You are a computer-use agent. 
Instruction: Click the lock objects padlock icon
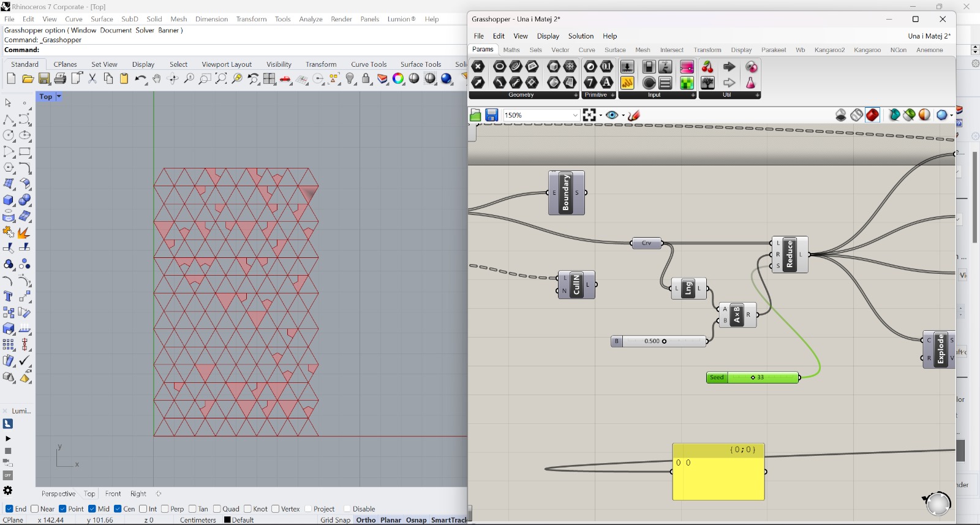(366, 78)
